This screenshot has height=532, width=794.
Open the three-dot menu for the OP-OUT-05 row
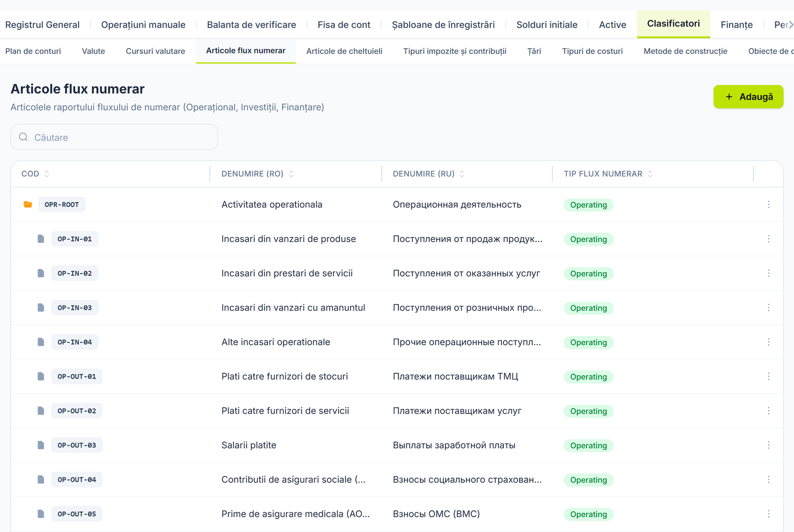769,514
